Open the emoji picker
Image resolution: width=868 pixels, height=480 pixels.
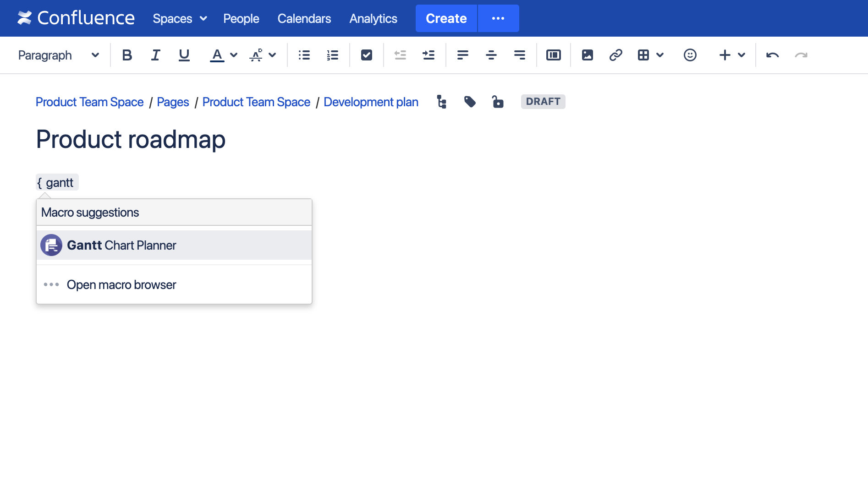(x=690, y=55)
